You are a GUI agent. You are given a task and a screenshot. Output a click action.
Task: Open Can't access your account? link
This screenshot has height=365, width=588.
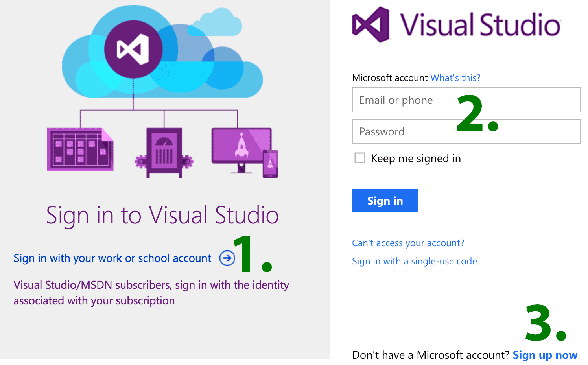coord(408,243)
